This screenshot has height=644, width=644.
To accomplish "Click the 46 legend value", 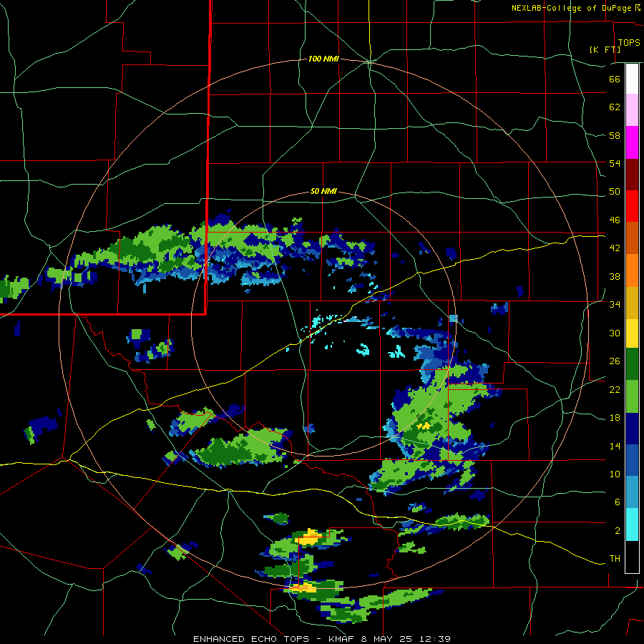I will pyautogui.click(x=615, y=220).
